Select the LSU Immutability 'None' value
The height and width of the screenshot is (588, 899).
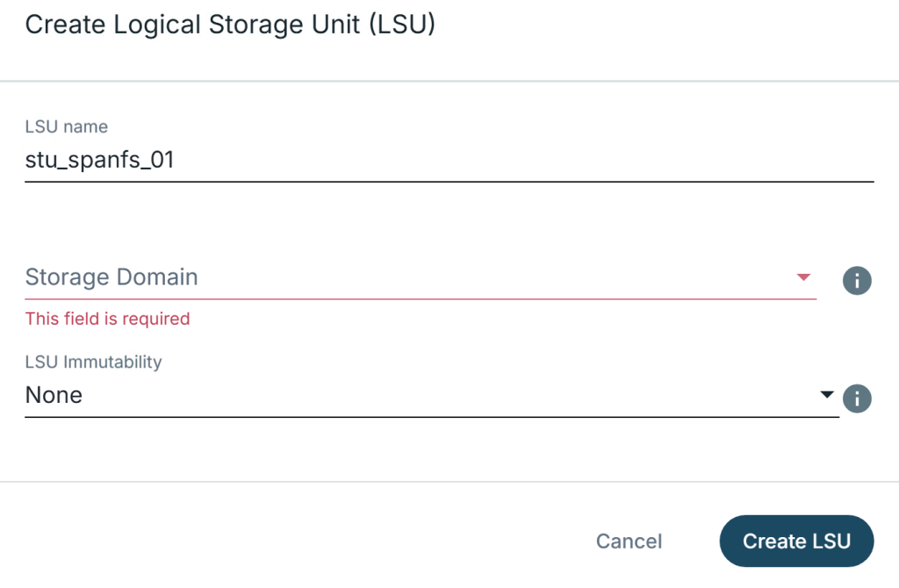pyautogui.click(x=54, y=396)
